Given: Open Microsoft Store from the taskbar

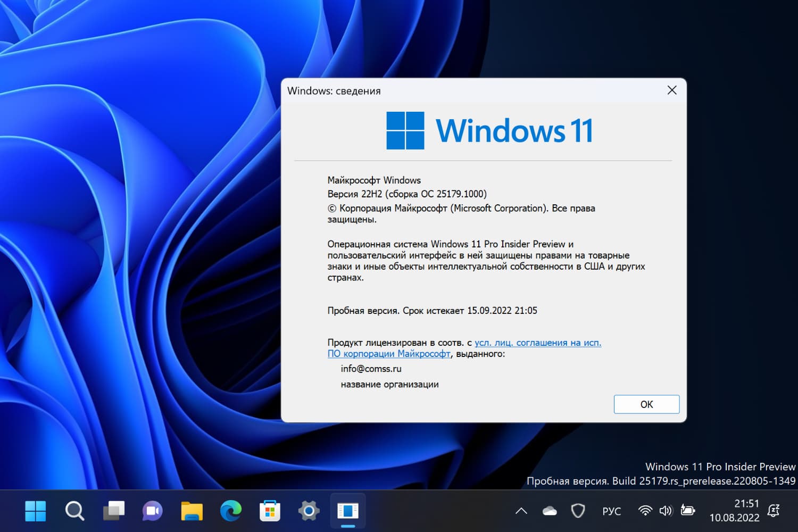Looking at the screenshot, I should coord(270,511).
